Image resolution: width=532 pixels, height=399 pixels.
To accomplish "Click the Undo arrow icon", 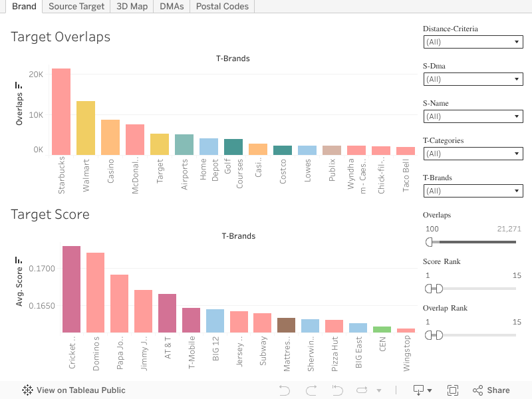I will coord(285,390).
